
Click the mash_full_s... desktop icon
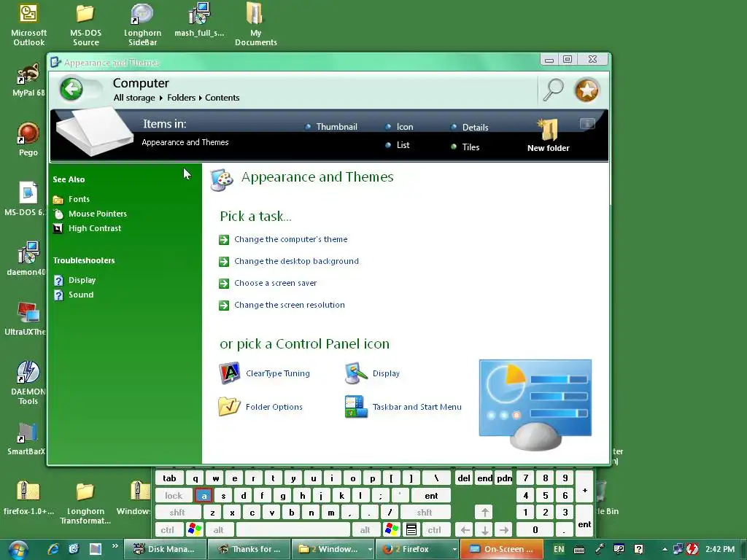click(199, 20)
